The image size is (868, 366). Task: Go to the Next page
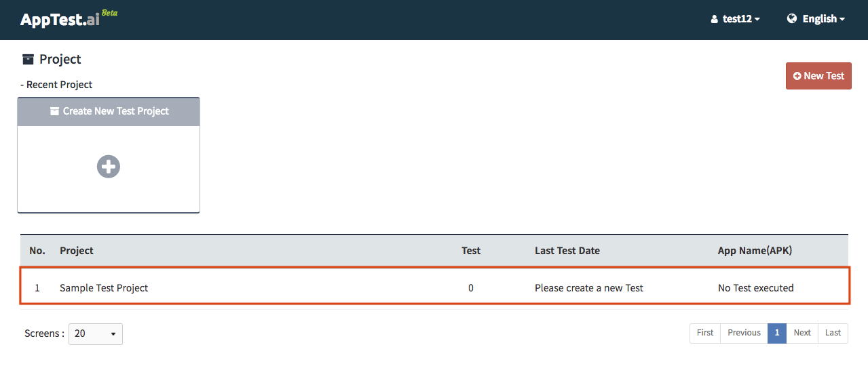coord(802,333)
